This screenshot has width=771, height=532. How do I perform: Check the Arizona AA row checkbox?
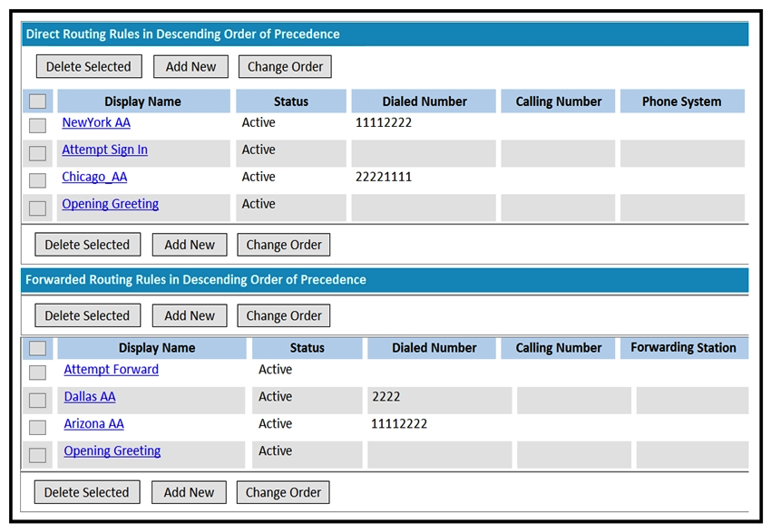pos(37,428)
